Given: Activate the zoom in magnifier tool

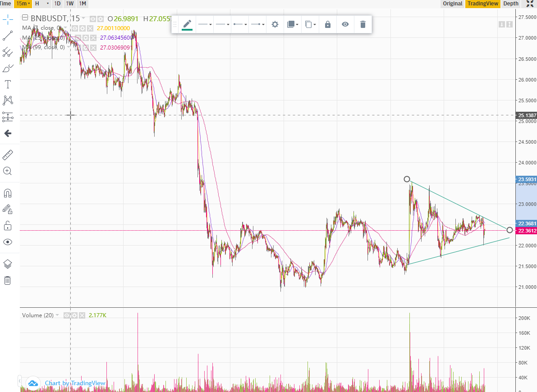Looking at the screenshot, I should click(8, 171).
